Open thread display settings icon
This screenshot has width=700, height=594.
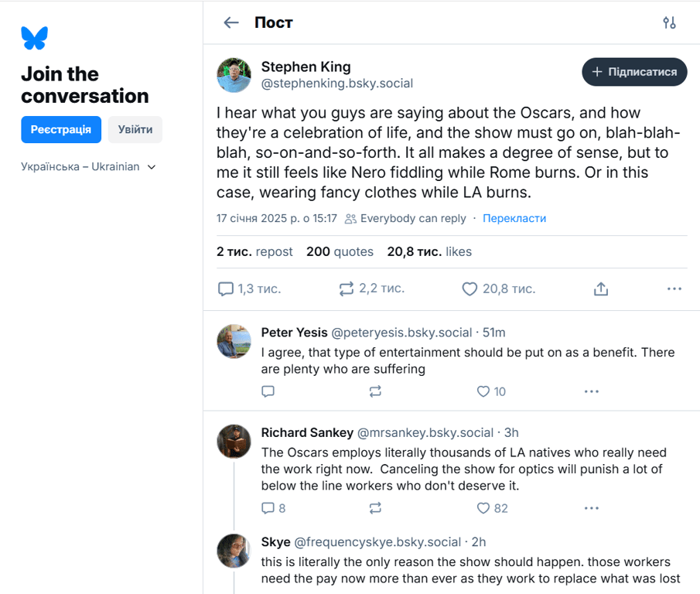pyautogui.click(x=669, y=22)
